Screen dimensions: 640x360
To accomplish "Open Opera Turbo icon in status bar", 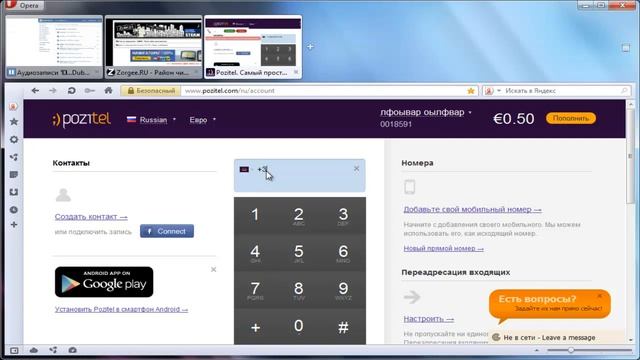I will pos(73,350).
